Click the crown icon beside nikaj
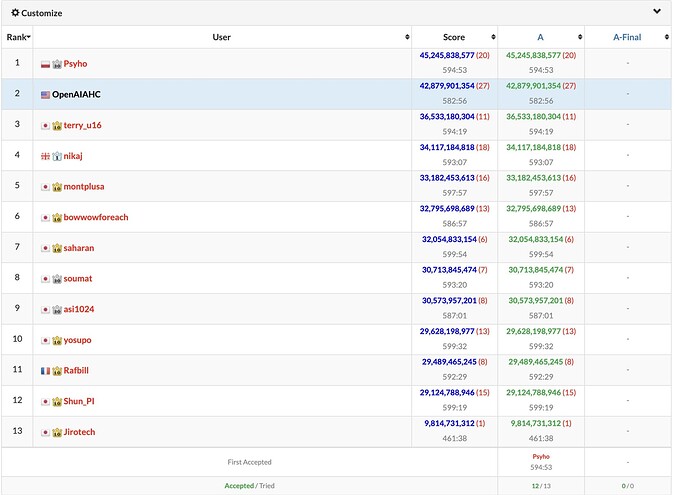 point(57,156)
